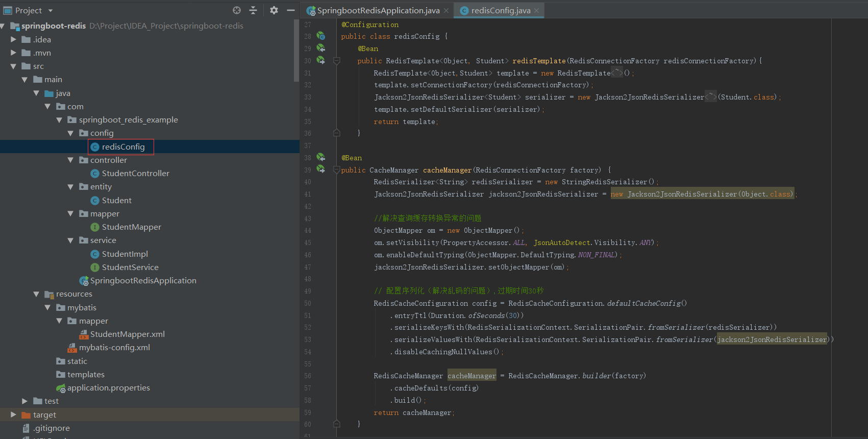The image size is (868, 439).
Task: Close the SpringbootRedisApplication.java tab
Action: pyautogui.click(x=447, y=11)
